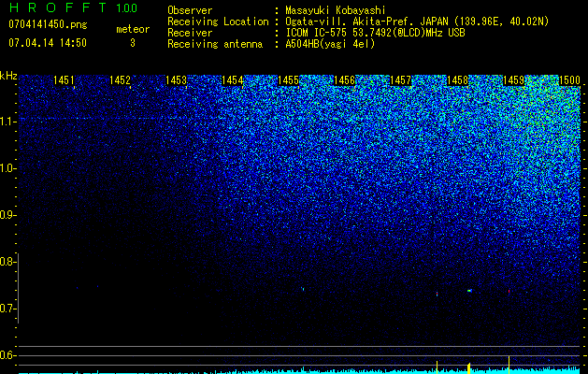Click the 1457 time marker label
Viewport: 588px width, 374px height.
[x=400, y=80]
